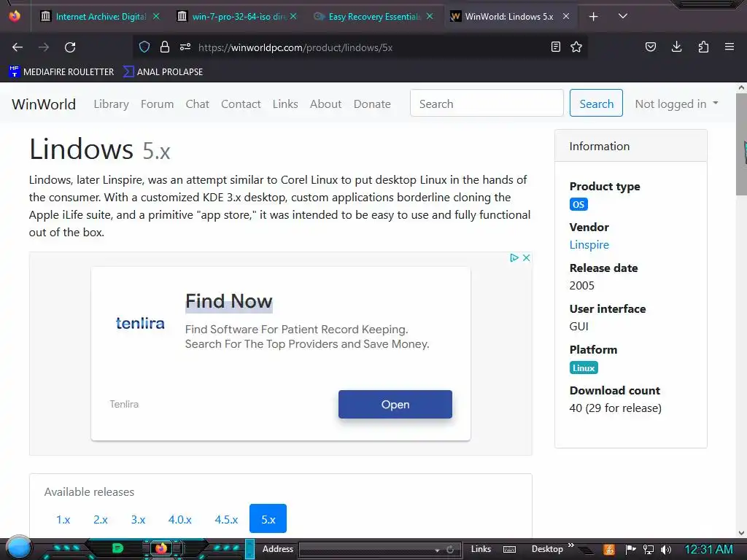The height and width of the screenshot is (560, 747).
Task: Open the Firefox downloads panel
Action: click(x=676, y=47)
